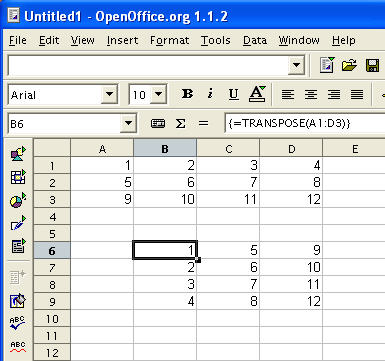Toggle italic formatting

[x=210, y=94]
